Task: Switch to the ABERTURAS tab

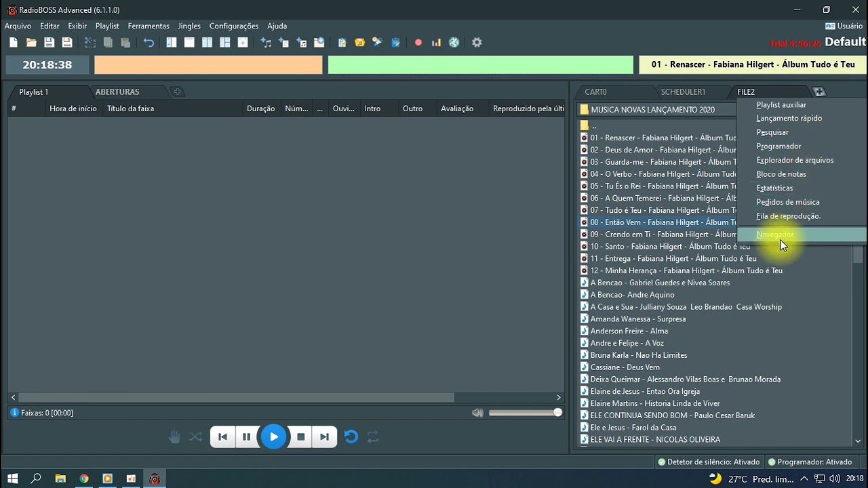Action: point(117,91)
